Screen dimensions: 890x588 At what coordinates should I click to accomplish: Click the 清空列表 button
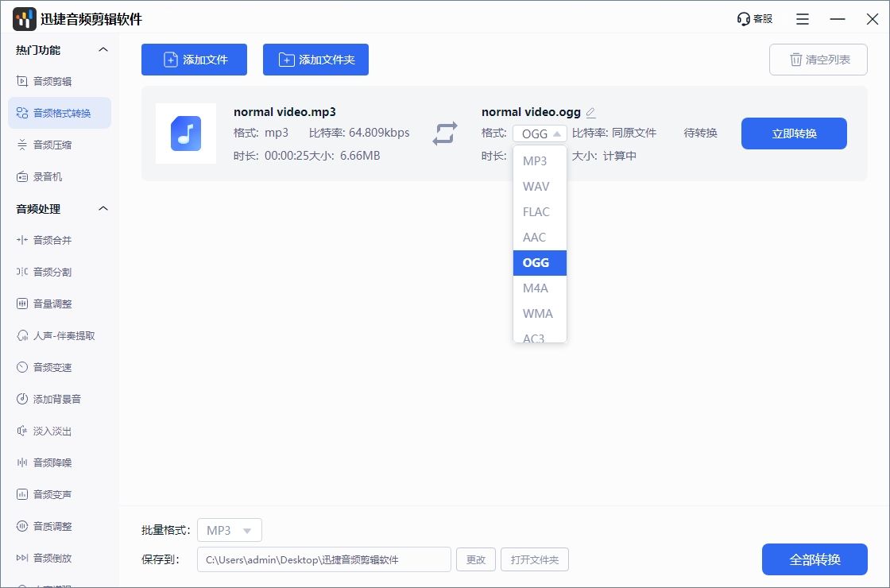tap(818, 60)
